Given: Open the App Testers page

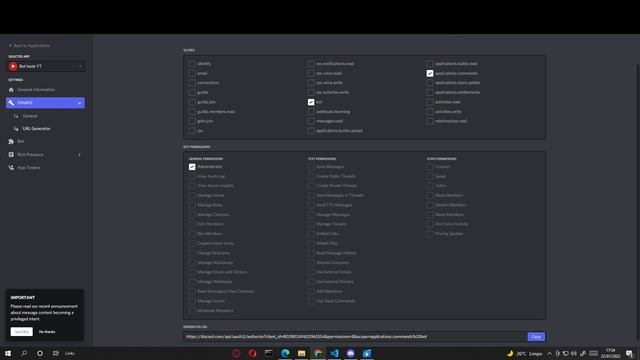Looking at the screenshot, I should (29, 168).
